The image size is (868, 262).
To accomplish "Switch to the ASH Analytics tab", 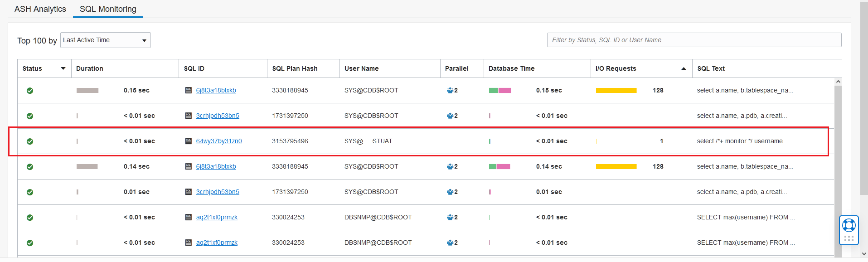I will coord(40,9).
